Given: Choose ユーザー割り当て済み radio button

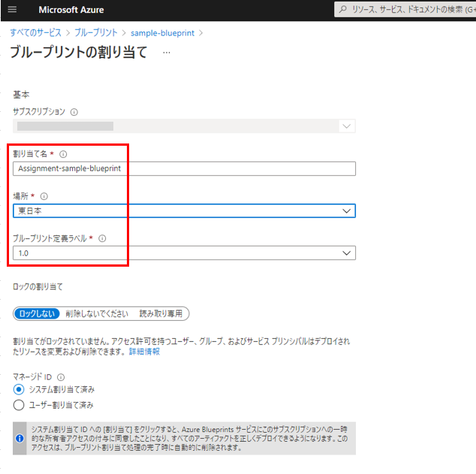Looking at the screenshot, I should 19,405.
